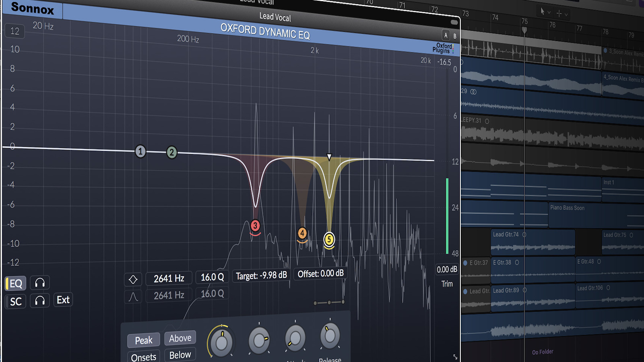Click the upper 16.0 Q field
644x362 pixels.
[x=212, y=277]
